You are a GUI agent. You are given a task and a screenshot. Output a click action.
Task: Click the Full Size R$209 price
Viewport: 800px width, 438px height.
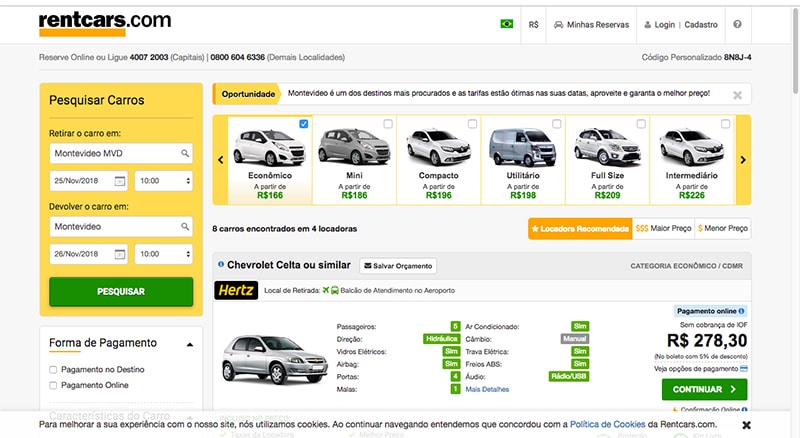(x=607, y=195)
